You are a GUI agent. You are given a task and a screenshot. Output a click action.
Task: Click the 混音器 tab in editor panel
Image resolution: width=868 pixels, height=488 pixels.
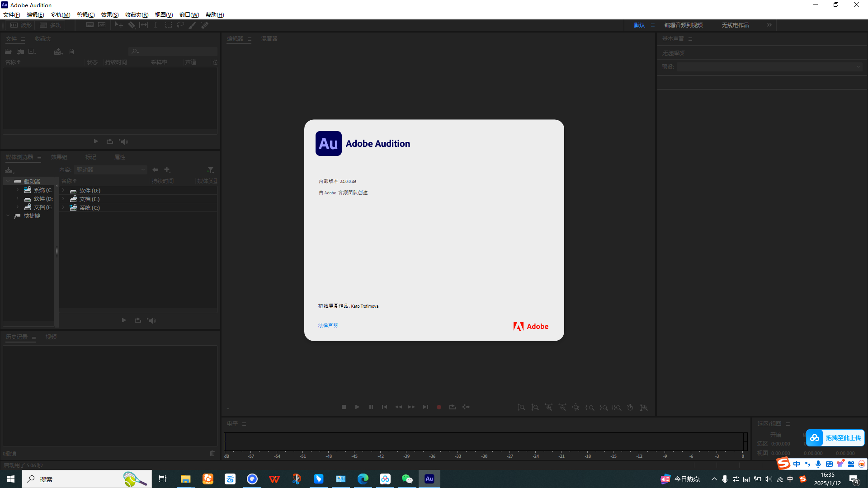coord(269,39)
